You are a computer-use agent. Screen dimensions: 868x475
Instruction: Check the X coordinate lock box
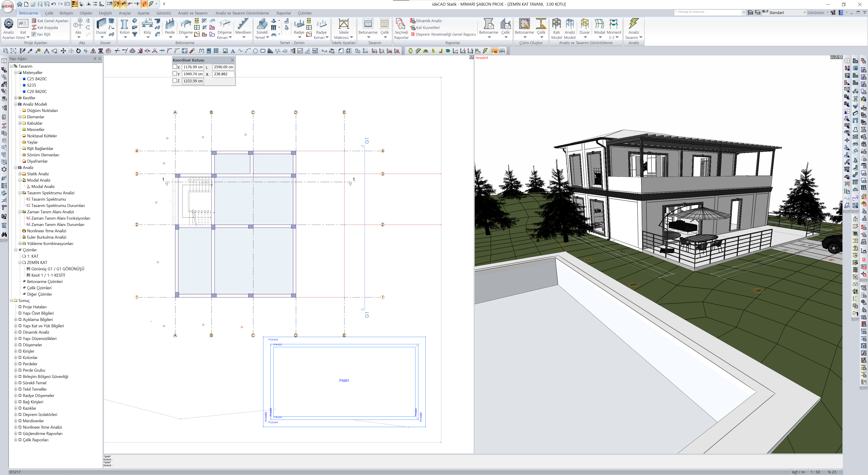[x=175, y=67]
